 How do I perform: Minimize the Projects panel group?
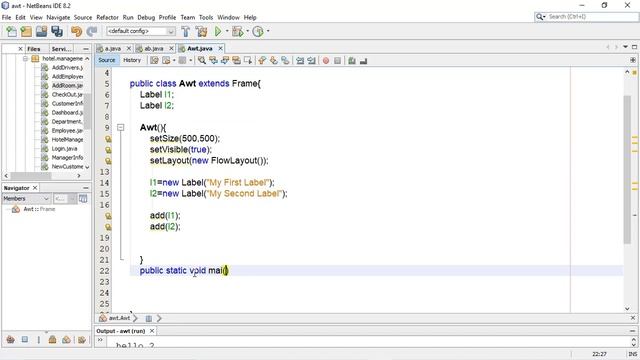click(86, 49)
